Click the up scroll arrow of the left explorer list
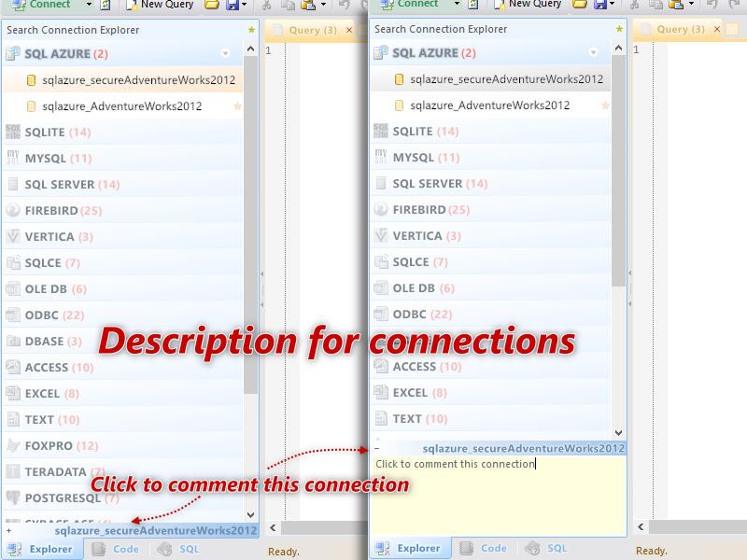 click(250, 49)
